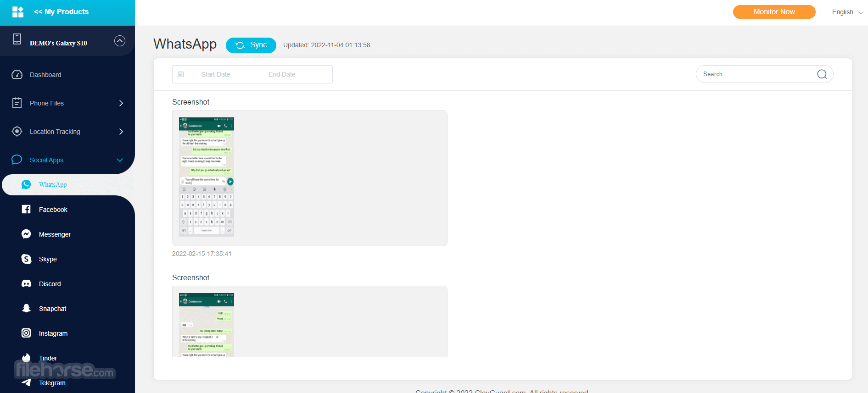Viewport: 868px width, 393px height.
Task: Click the Start Date field
Action: (216, 74)
